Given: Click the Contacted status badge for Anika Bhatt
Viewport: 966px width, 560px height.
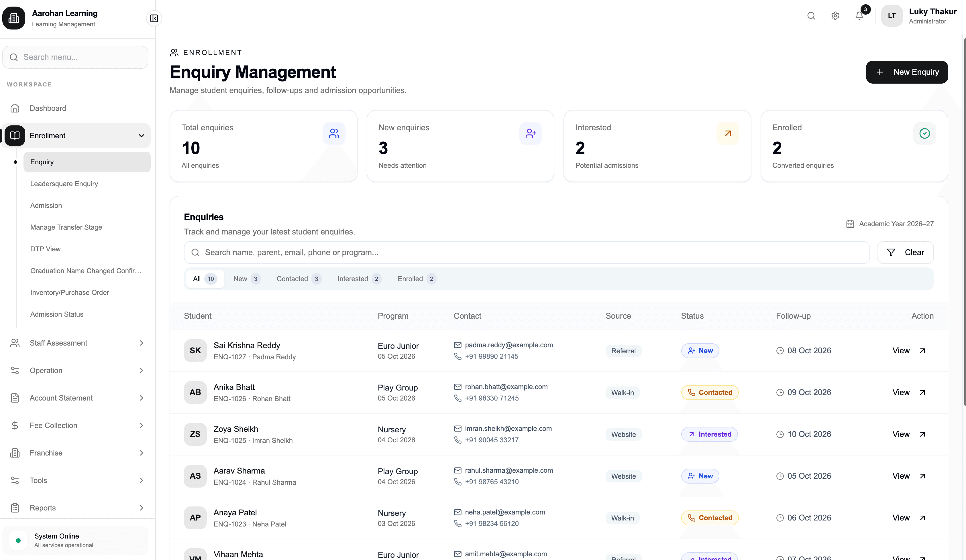Looking at the screenshot, I should pos(710,393).
